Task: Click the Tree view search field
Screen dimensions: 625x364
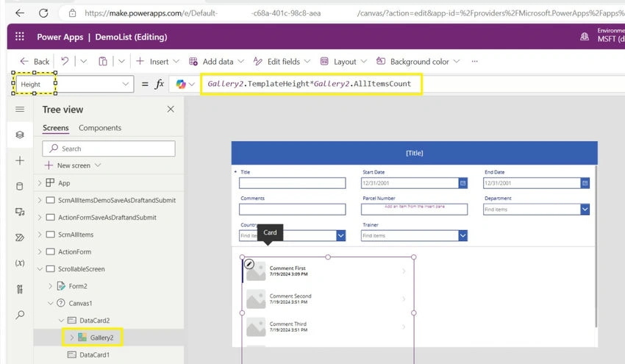Action: [x=109, y=149]
